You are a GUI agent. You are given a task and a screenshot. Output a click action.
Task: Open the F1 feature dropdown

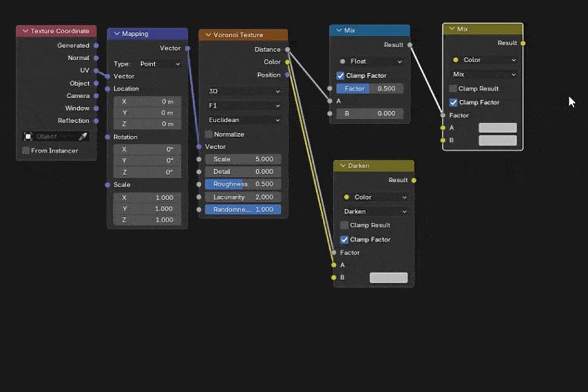(x=244, y=106)
